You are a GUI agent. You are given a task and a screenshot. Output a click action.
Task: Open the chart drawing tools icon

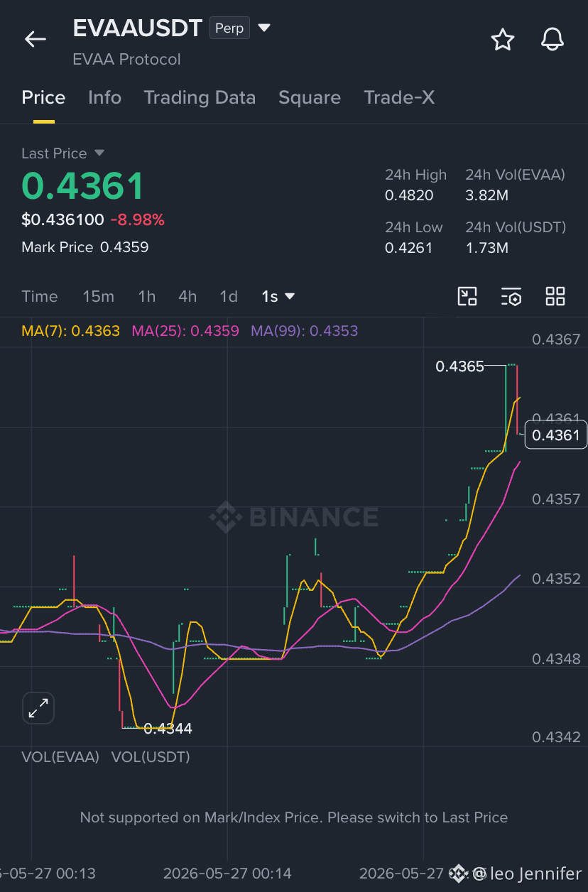click(467, 296)
